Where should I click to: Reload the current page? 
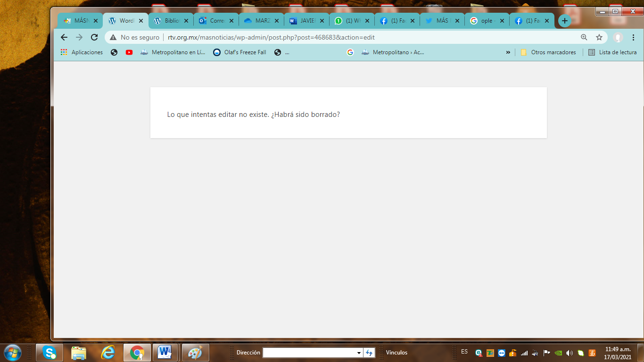[x=94, y=37]
